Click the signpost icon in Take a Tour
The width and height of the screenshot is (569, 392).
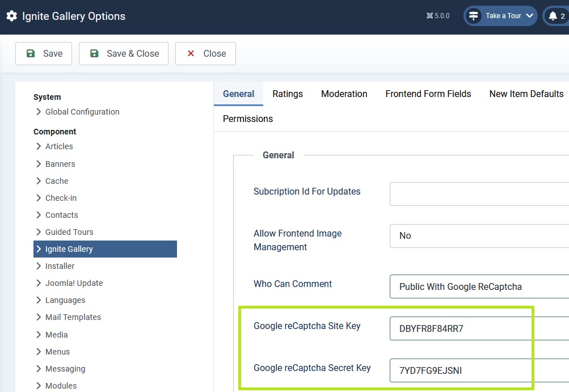[474, 16]
